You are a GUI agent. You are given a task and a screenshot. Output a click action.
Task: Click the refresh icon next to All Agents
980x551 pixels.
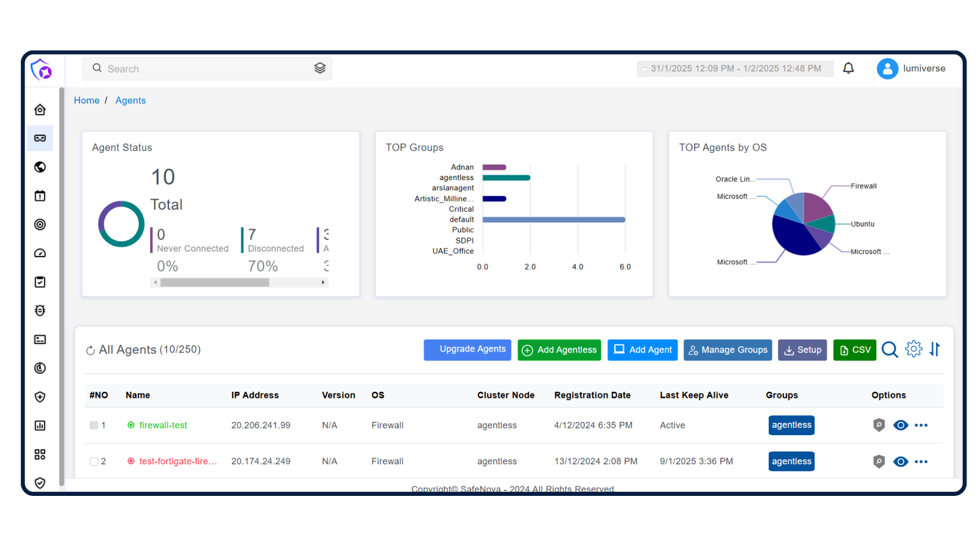click(x=90, y=350)
